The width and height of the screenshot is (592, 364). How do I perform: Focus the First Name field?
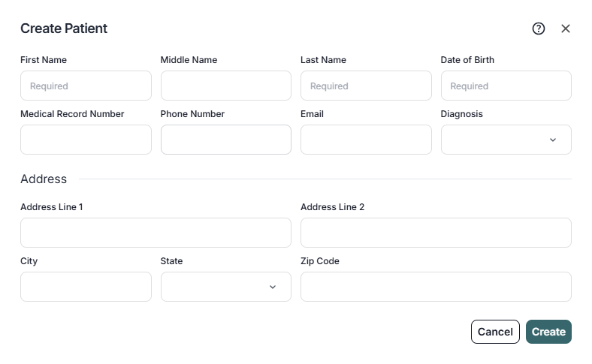86,86
